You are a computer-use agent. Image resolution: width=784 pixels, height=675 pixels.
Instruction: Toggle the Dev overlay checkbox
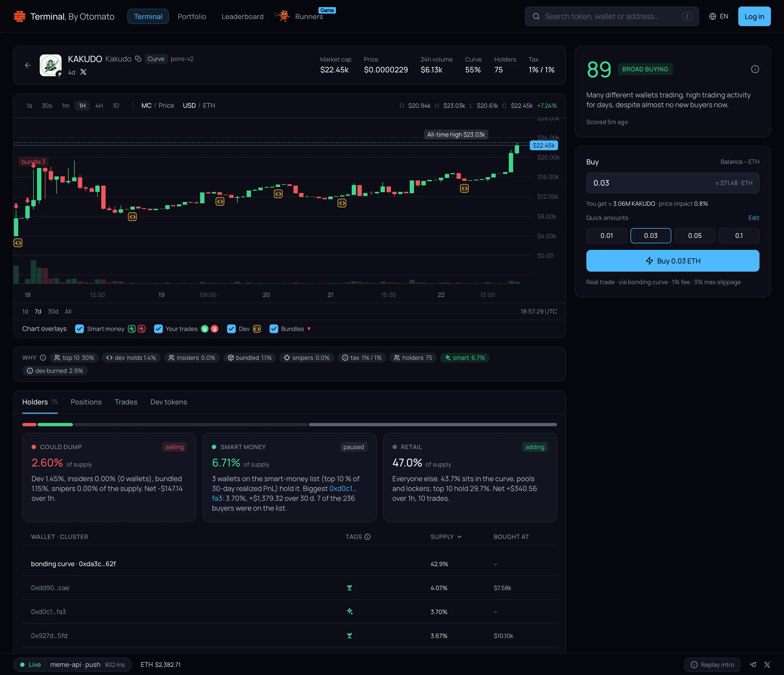[231, 329]
